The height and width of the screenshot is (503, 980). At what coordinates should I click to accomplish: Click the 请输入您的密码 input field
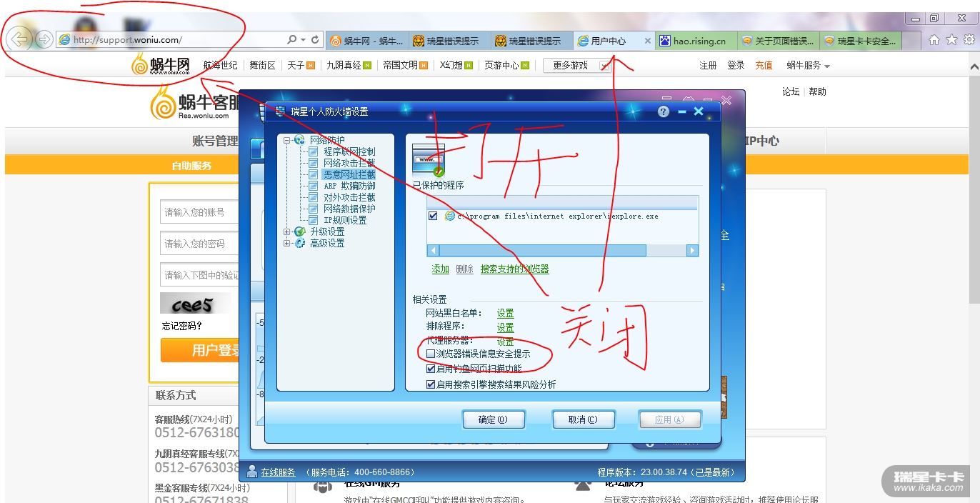click(200, 244)
